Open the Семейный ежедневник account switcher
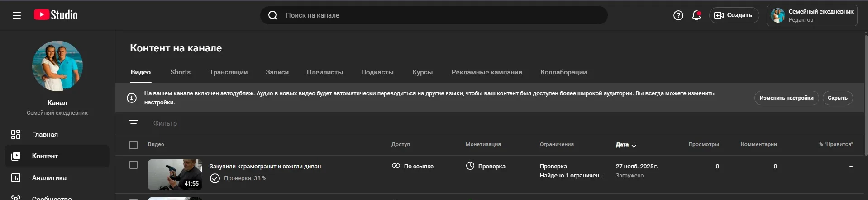 point(811,15)
